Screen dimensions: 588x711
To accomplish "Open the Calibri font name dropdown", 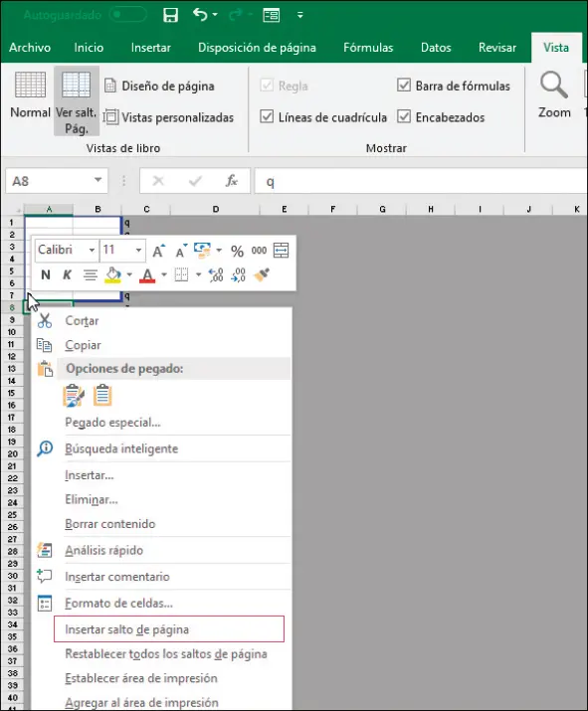I will click(x=92, y=250).
